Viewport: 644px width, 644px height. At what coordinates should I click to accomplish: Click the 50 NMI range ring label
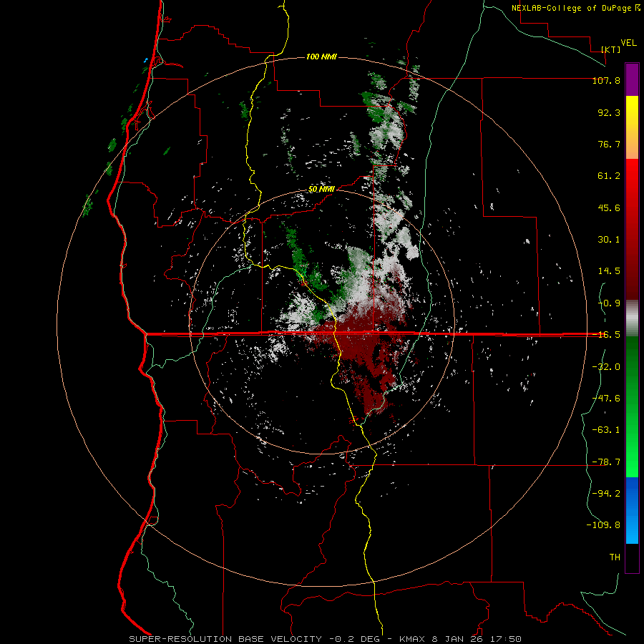tap(321, 190)
